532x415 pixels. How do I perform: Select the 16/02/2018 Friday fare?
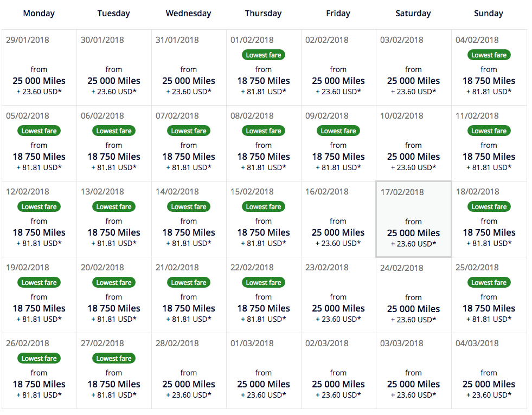pos(338,219)
